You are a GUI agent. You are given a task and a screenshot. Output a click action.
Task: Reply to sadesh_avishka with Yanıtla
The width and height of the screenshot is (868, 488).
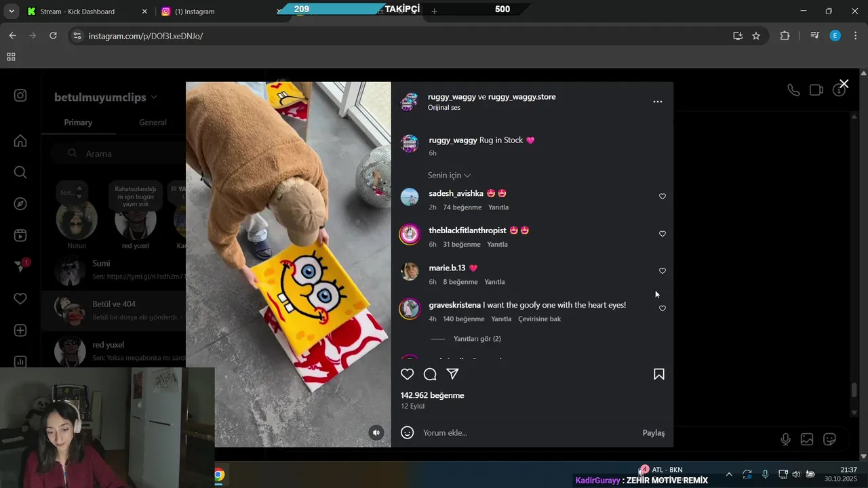click(x=498, y=207)
